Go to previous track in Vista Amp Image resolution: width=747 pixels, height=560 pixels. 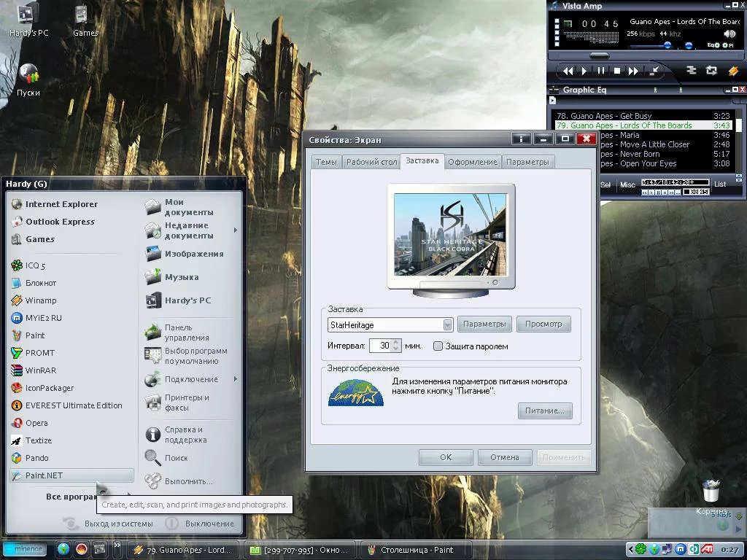tap(568, 71)
